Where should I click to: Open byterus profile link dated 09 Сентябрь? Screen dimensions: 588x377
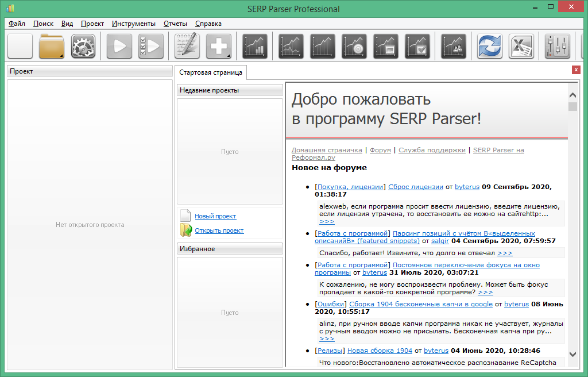[467, 187]
